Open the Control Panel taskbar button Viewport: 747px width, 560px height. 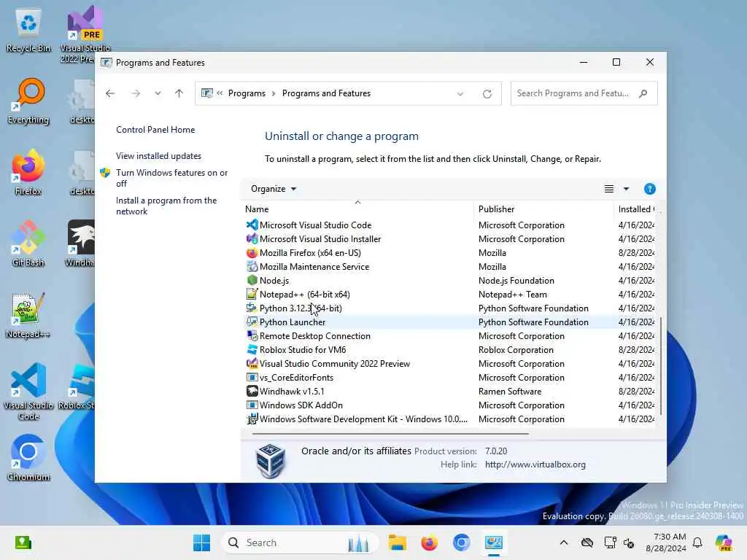tap(494, 542)
